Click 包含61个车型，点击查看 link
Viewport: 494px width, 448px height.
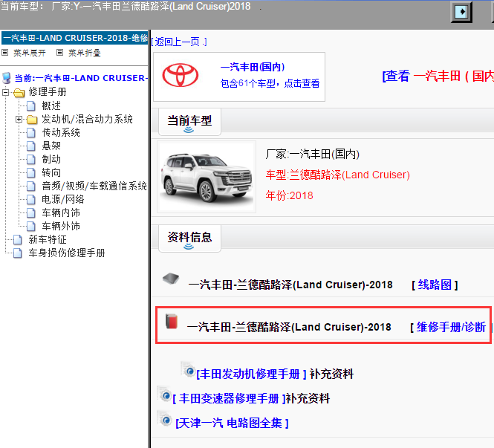click(270, 83)
